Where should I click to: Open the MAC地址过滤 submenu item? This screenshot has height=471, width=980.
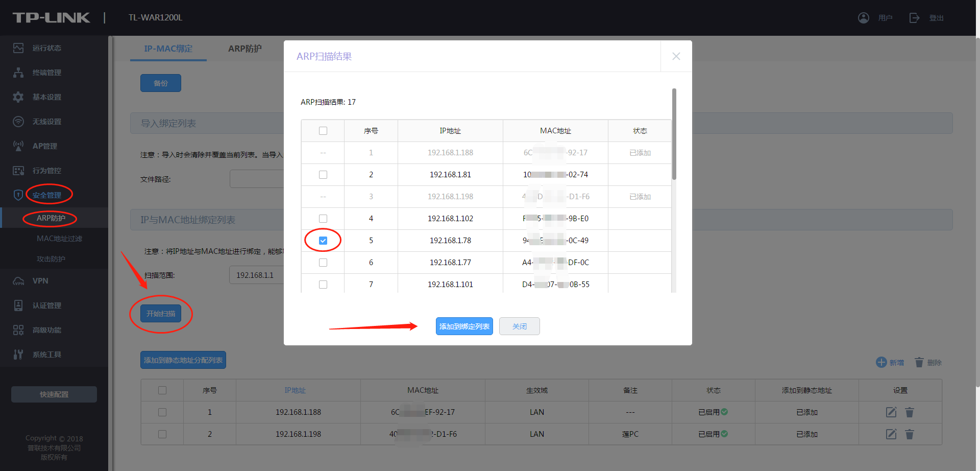(59, 239)
